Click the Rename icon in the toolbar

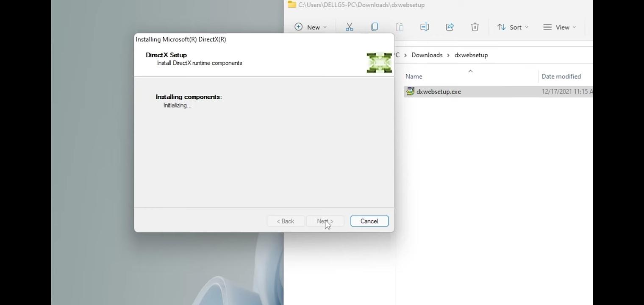click(x=425, y=27)
